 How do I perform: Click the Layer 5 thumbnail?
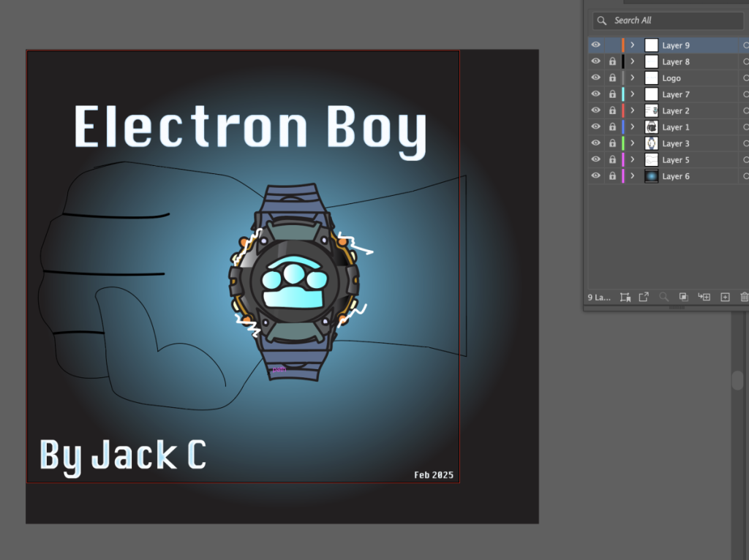tap(651, 159)
